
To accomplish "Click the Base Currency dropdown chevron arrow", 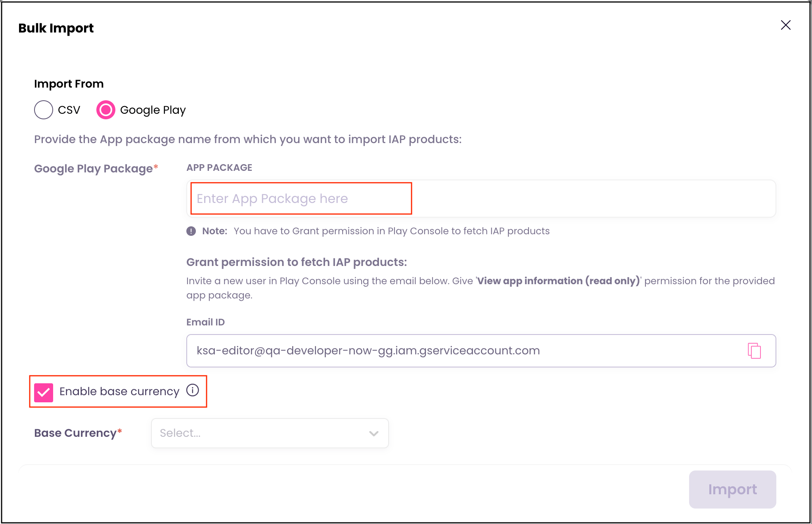I will point(373,434).
